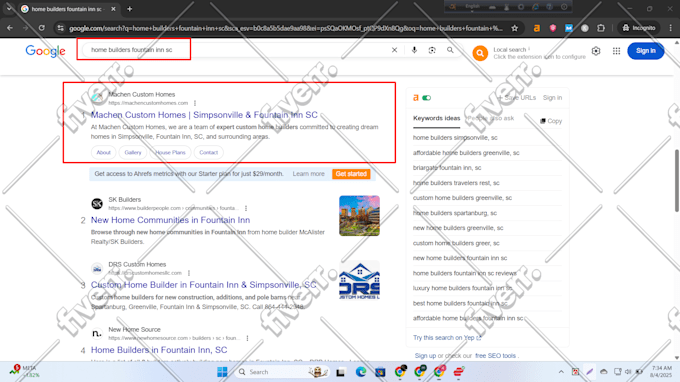
Task: Click the page vertical scrollbar
Action: pos(677,180)
